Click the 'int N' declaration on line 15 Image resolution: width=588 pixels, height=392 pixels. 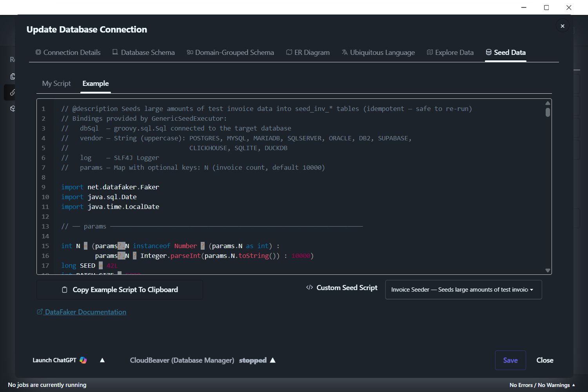click(171, 246)
